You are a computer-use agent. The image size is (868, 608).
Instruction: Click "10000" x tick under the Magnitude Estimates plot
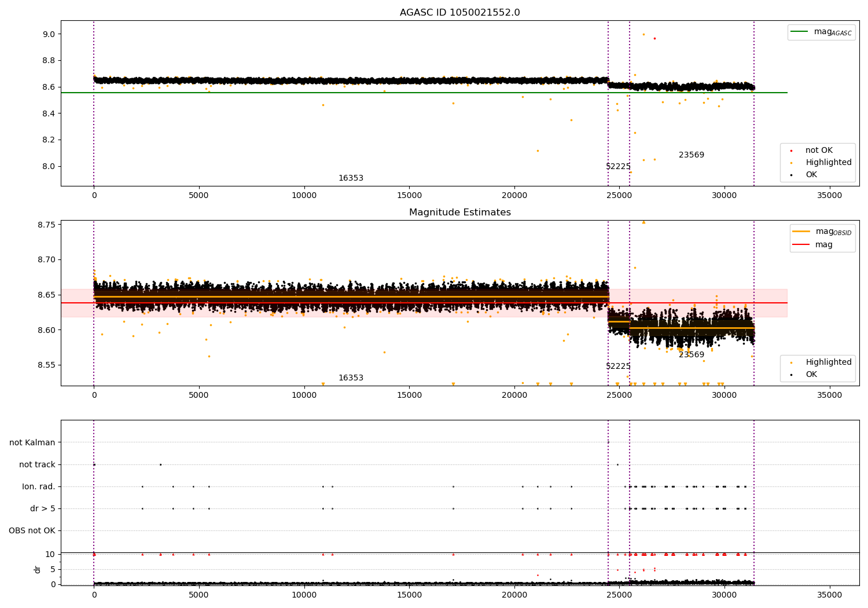click(304, 395)
